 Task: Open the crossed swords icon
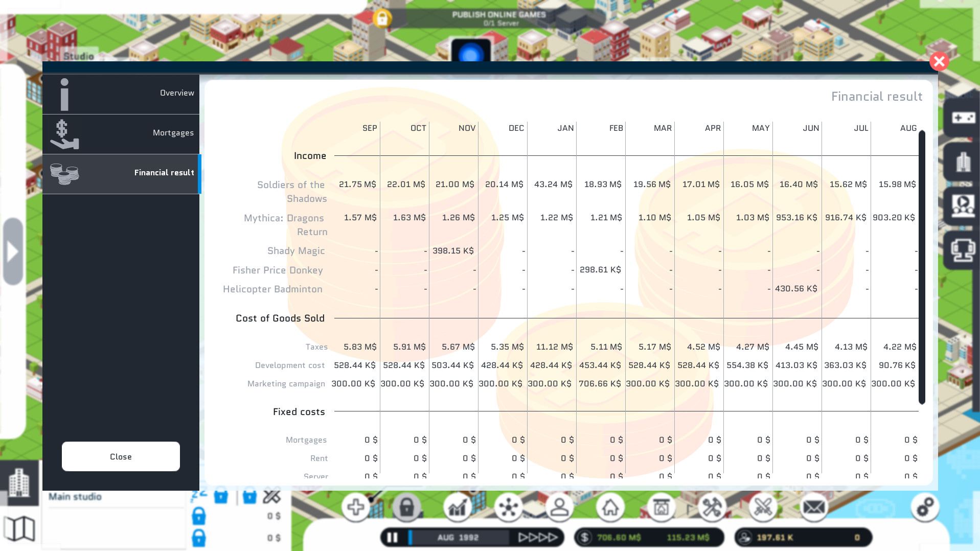click(x=763, y=508)
